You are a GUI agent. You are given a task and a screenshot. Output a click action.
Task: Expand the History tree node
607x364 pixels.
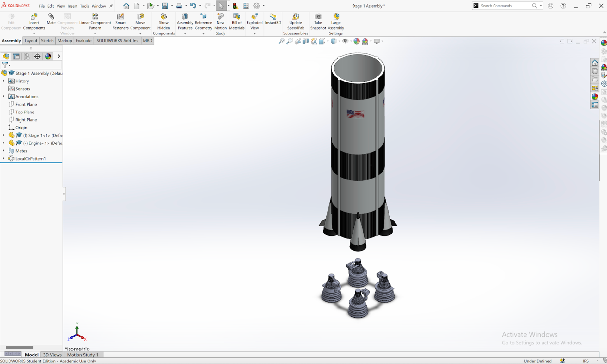pos(3,81)
